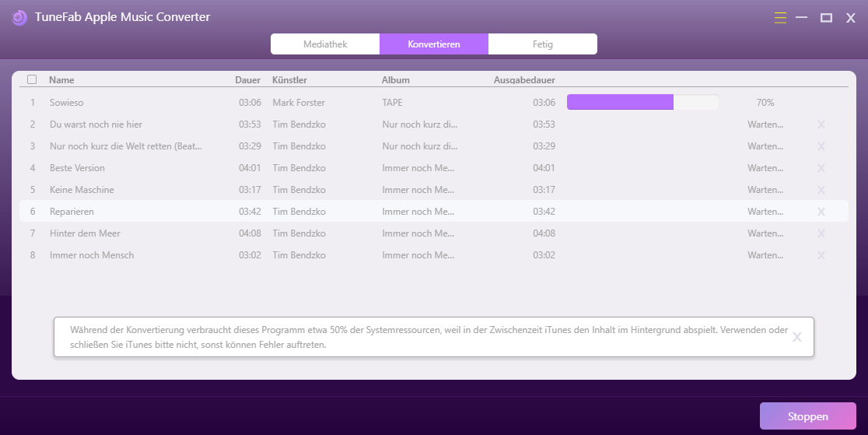Click the 70% progress percentage
This screenshot has width=868, height=435.
pyautogui.click(x=765, y=103)
